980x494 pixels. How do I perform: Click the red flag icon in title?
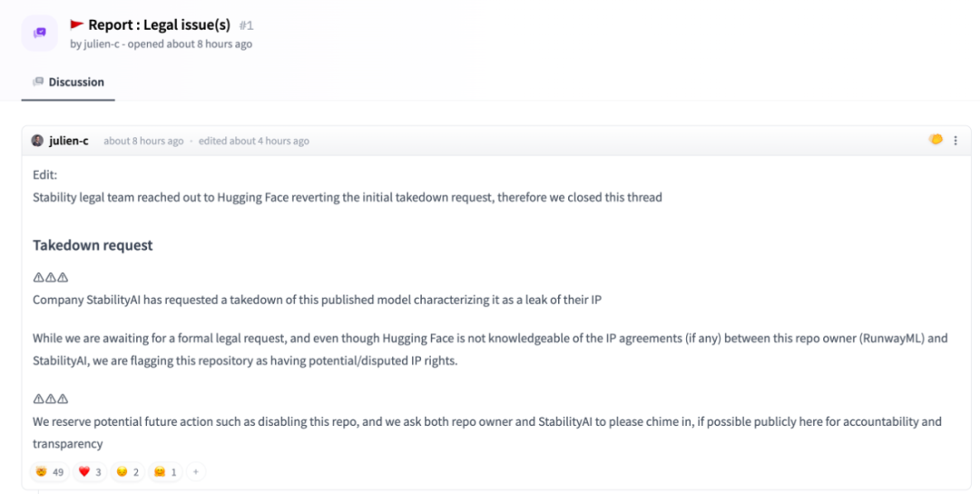(77, 25)
